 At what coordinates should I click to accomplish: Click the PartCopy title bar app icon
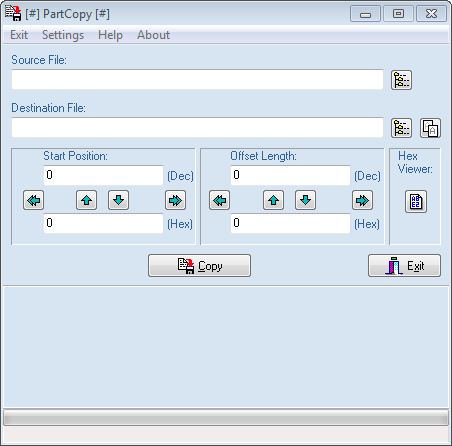click(x=13, y=13)
